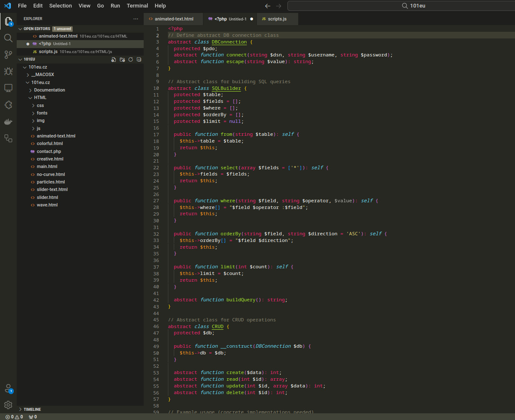Open Explorer more actions ellipsis
Image resolution: width=515 pixels, height=420 pixels.
[136, 19]
